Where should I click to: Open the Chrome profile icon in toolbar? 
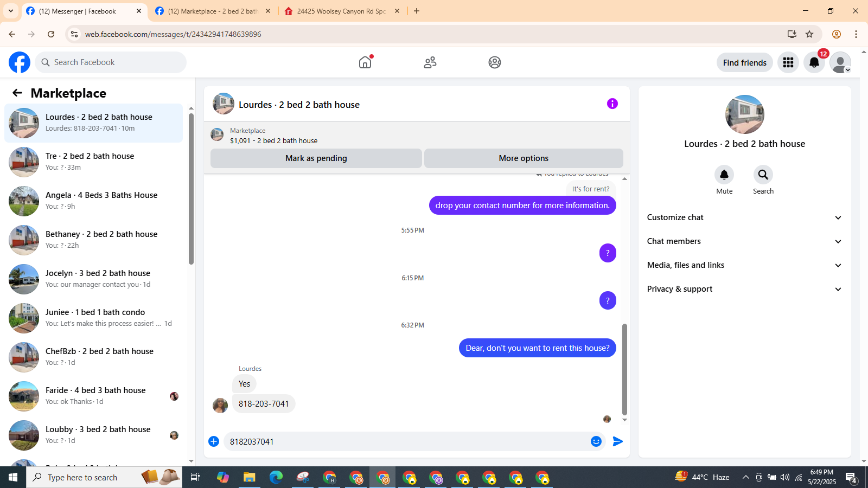coord(837,34)
